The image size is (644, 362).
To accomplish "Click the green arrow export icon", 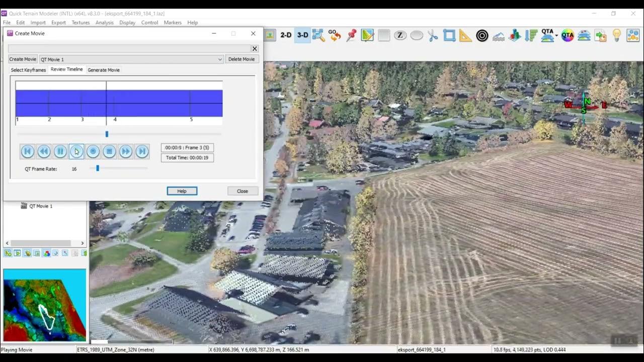I will tap(600, 35).
